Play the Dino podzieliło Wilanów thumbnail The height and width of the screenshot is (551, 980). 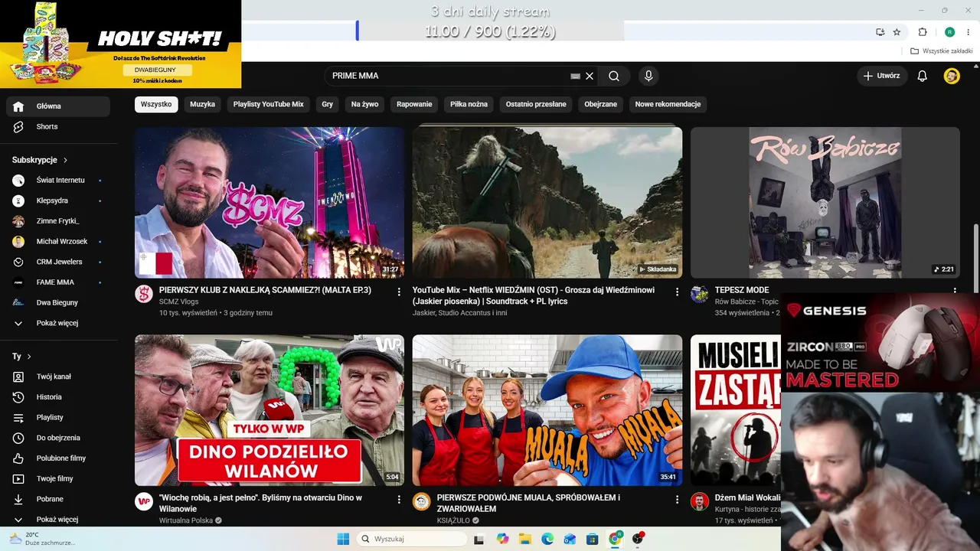(269, 410)
